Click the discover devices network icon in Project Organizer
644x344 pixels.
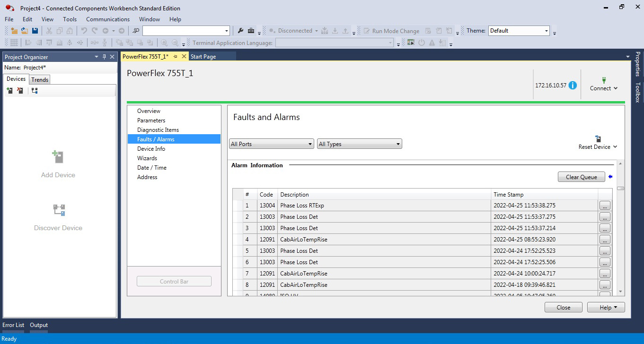coord(34,90)
